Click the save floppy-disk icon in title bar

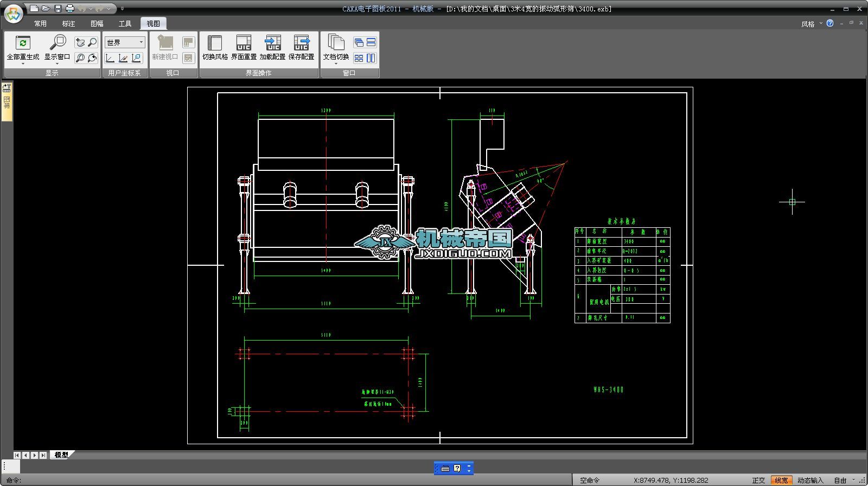58,8
